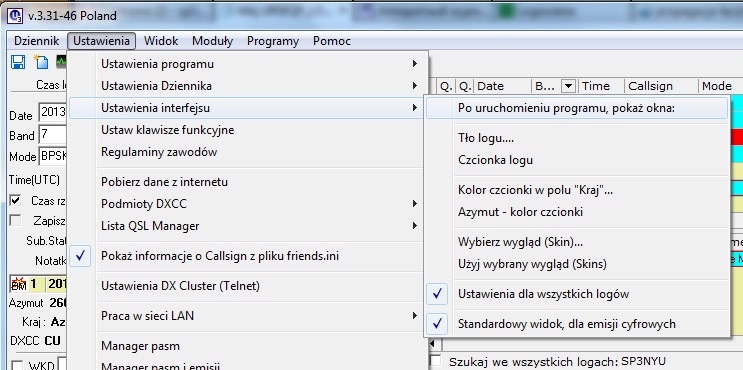Select Użyj wybrany wygląd (Skins)
Viewport: 743px width, 370px height.
click(x=577, y=264)
